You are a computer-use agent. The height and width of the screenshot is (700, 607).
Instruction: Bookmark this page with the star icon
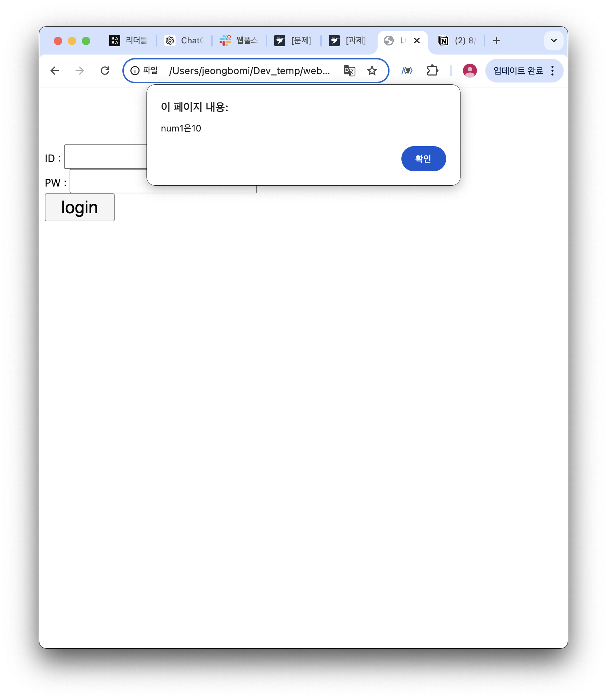pos(372,71)
